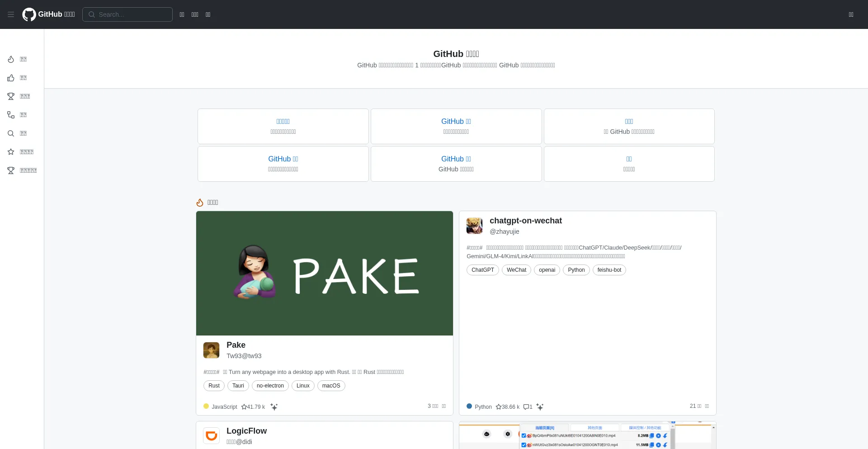Click the sparkle icon on the Pake card
Viewport: 868px width, 449px height.
[274, 407]
